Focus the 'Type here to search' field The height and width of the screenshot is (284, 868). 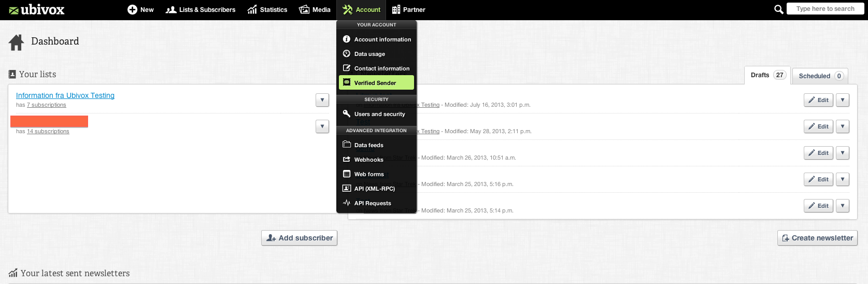tap(825, 9)
